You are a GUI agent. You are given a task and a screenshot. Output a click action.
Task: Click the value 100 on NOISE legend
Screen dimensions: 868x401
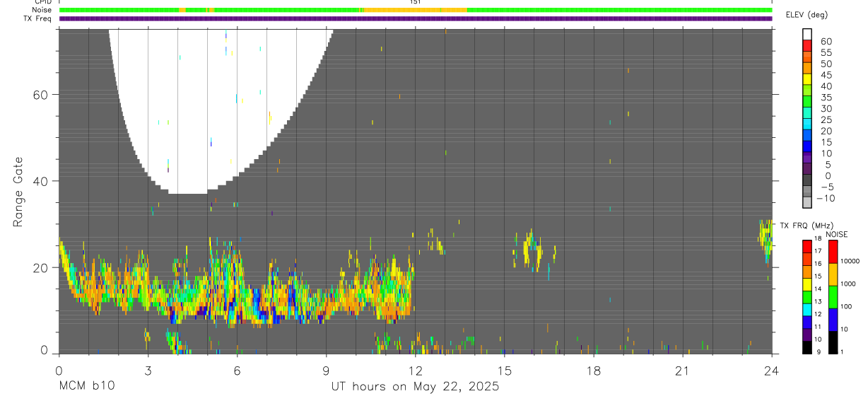(847, 307)
